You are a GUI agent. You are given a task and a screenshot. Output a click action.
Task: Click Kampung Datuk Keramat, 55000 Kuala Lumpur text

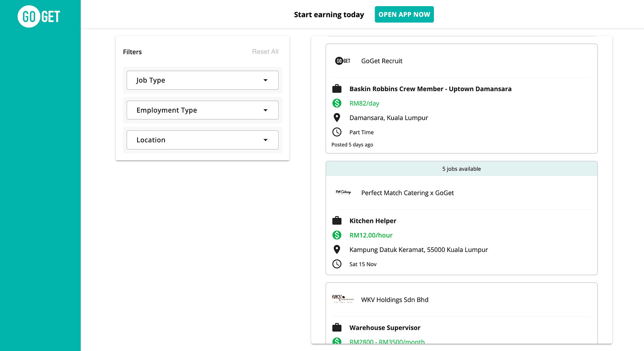pos(419,250)
